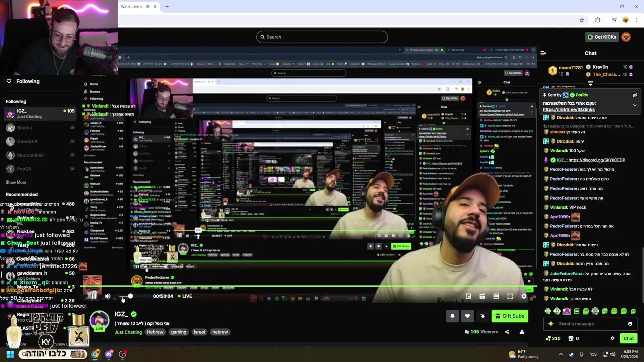
Task: Click the Send a message field
Action: point(591,324)
